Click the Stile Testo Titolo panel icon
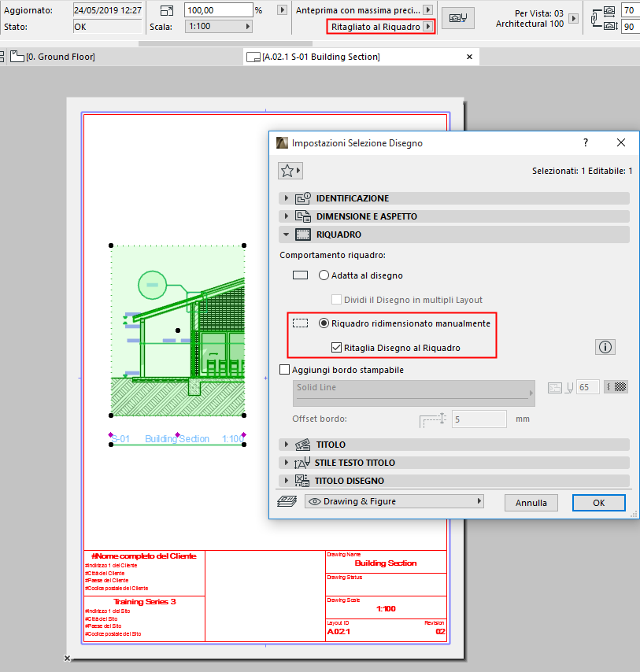This screenshot has width=640, height=672. pos(302,463)
